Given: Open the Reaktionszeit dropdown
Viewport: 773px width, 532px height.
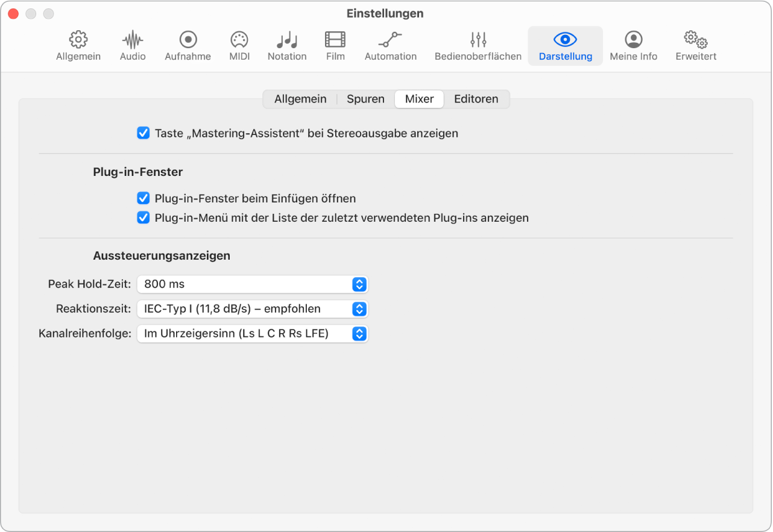Looking at the screenshot, I should [253, 309].
